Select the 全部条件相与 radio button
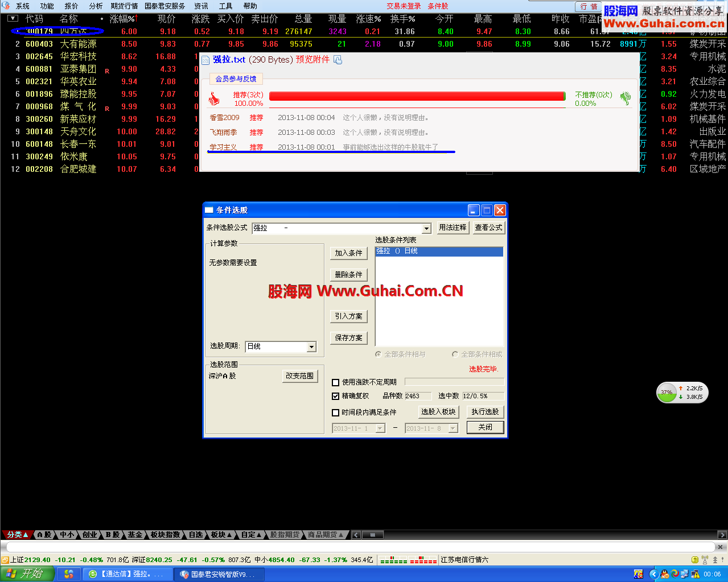Screen dimensions: 728x582 (379, 354)
